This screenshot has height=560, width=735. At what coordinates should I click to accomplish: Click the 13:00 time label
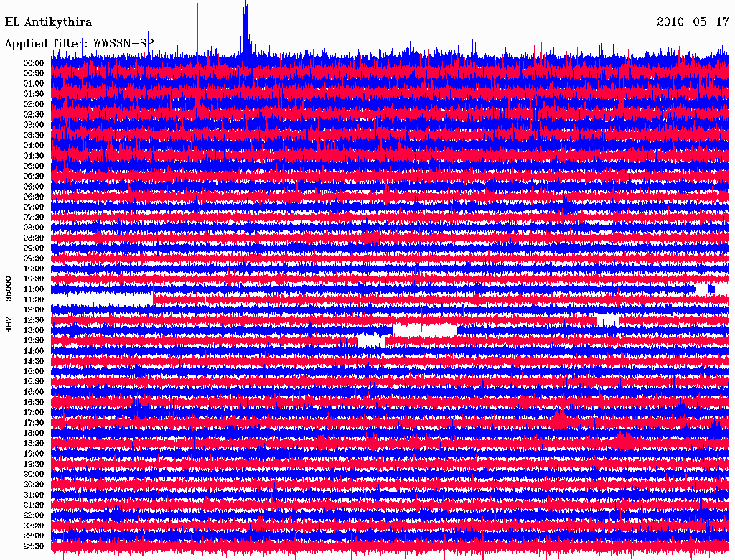click(34, 330)
